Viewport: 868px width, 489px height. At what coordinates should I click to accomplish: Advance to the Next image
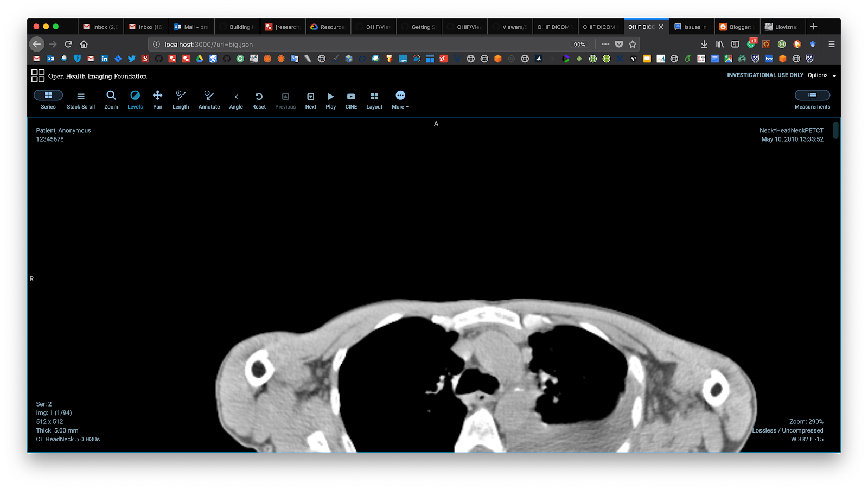coord(310,100)
